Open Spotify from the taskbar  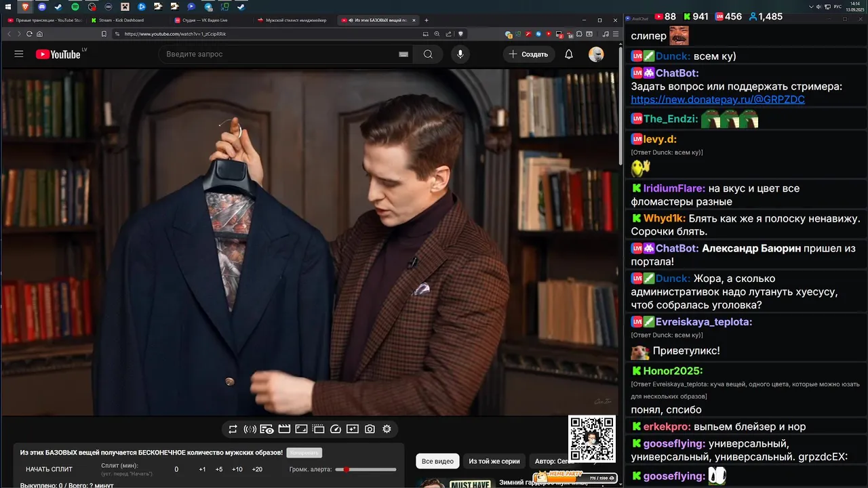pos(75,7)
